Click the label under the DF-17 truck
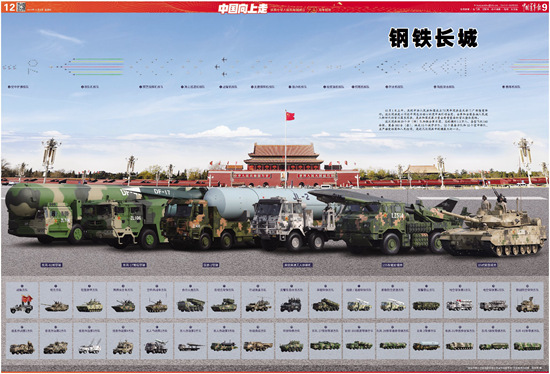550x374 pixels. [134, 265]
